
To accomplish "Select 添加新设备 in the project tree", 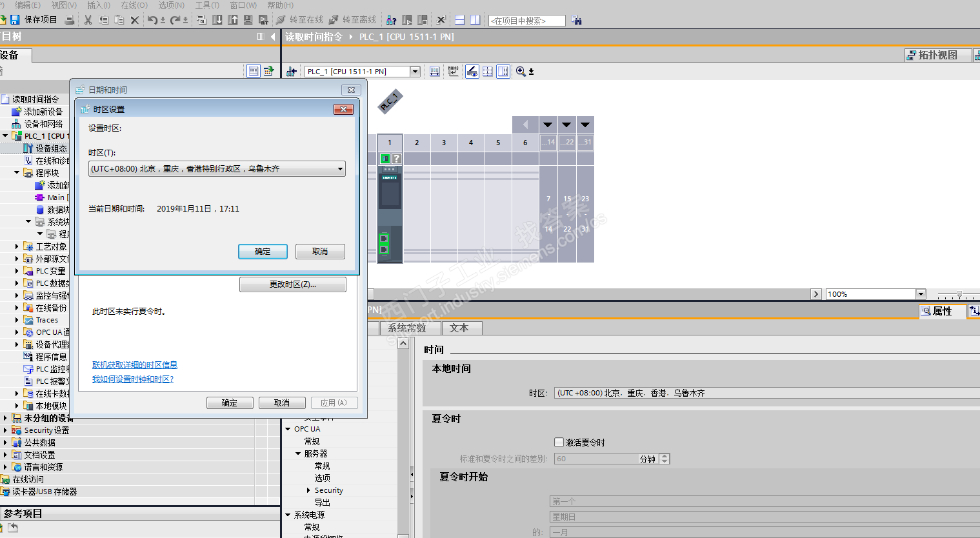I will pyautogui.click(x=43, y=112).
